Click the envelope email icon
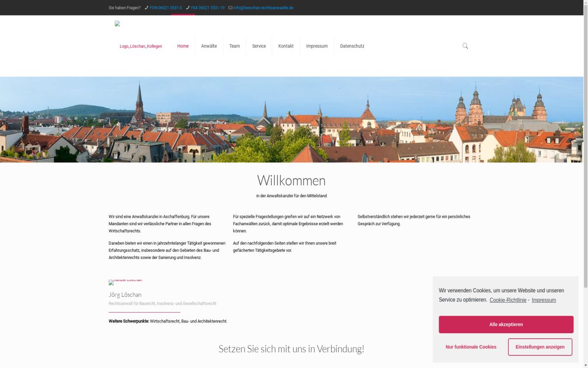588x368 pixels. tap(230, 8)
